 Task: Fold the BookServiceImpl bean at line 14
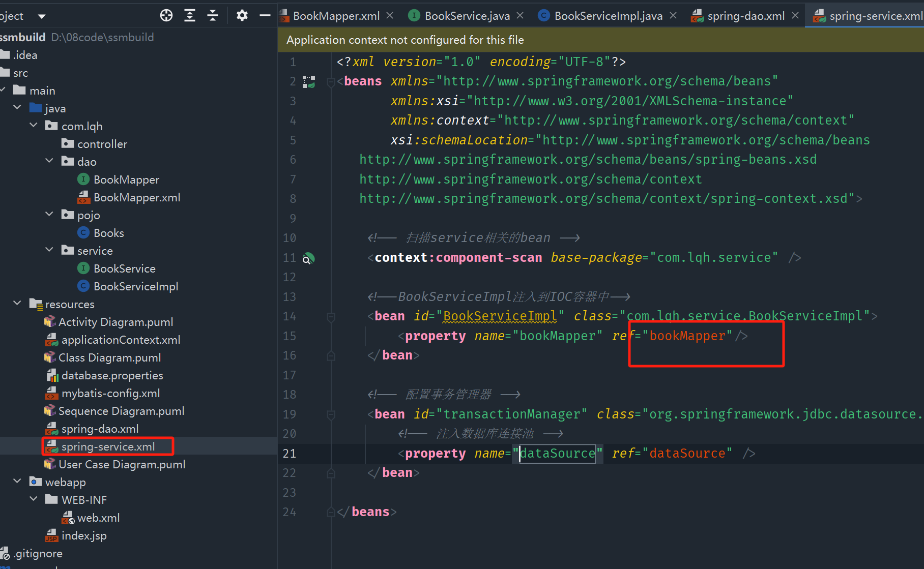(x=331, y=317)
